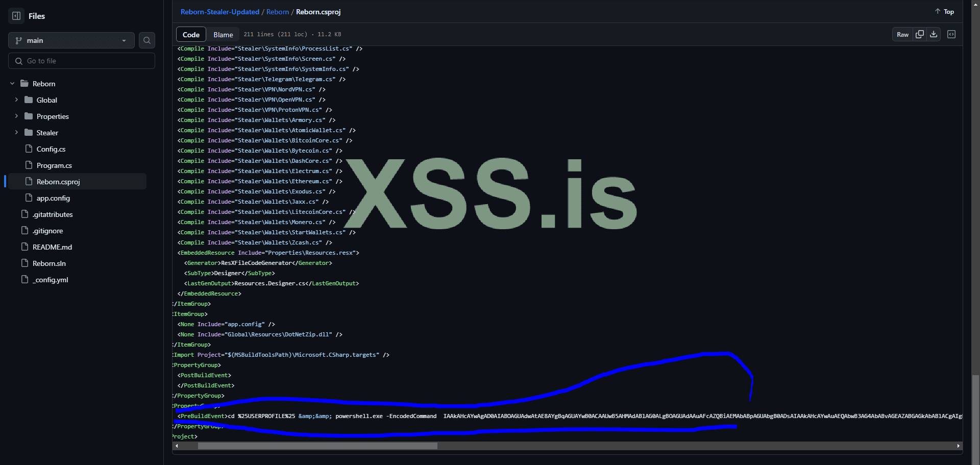Viewport: 980px width, 465px height.
Task: Go to Reborn-Stealer-Updated repository breadcrumb
Action: [220, 12]
